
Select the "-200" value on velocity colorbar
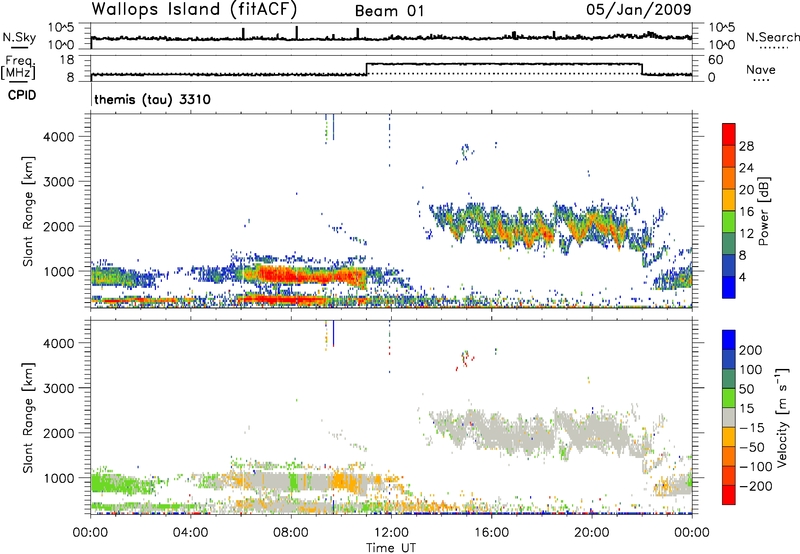[x=755, y=486]
